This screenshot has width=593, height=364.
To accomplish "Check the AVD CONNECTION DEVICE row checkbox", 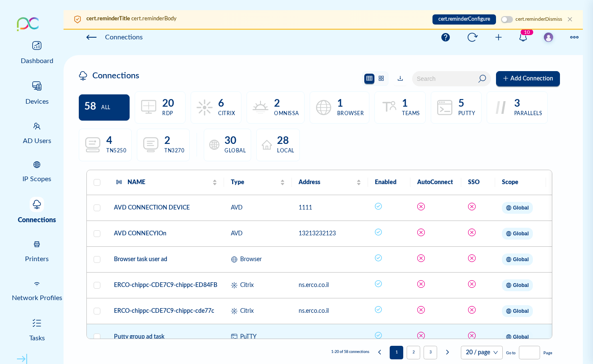I will click(x=97, y=208).
